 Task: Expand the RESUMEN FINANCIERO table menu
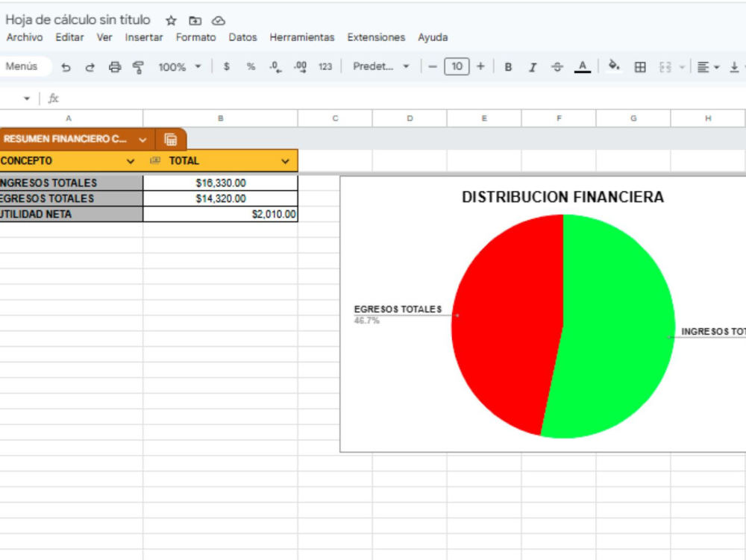(x=142, y=139)
